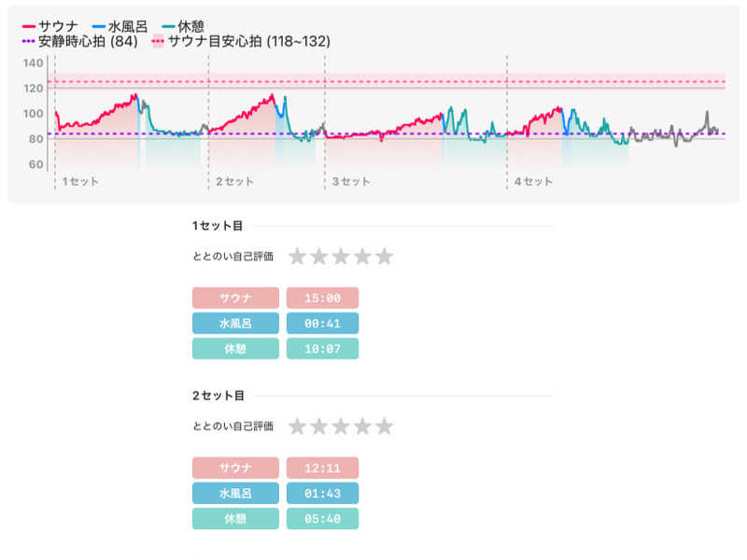Click the fourth star for 2セット目
747x560 pixels.
(362, 427)
